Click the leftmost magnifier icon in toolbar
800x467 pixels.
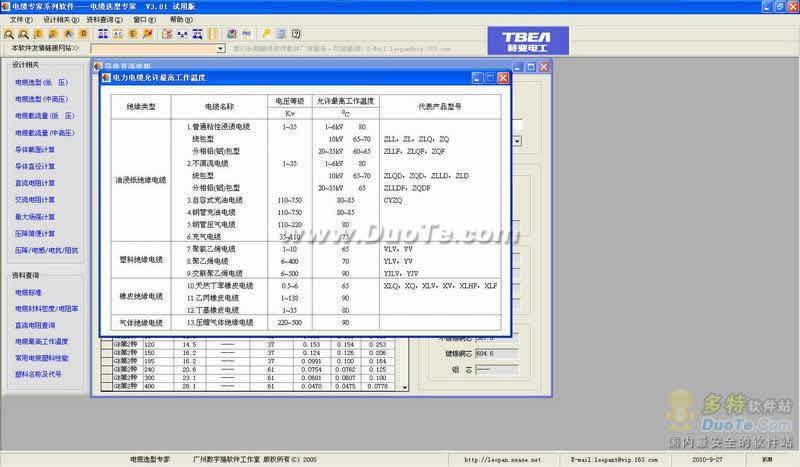tap(9, 33)
